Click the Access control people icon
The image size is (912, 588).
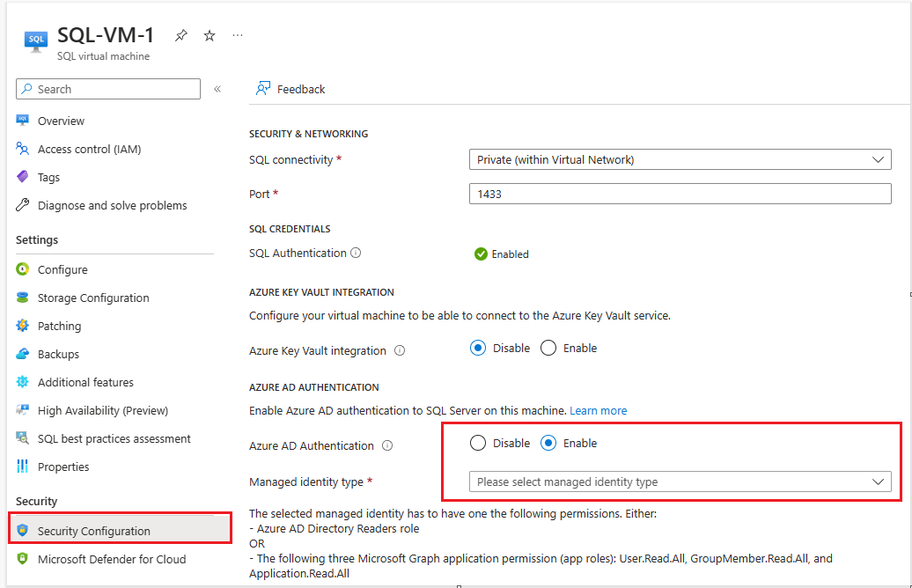click(x=23, y=149)
